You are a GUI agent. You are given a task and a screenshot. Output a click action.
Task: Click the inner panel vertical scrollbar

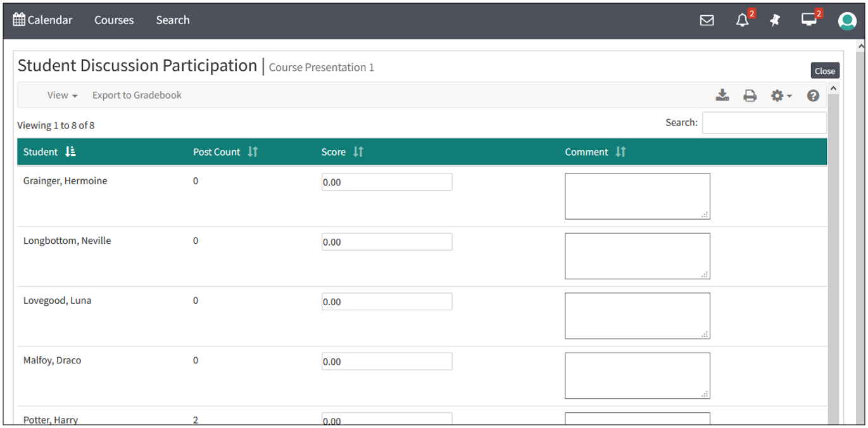pyautogui.click(x=833, y=260)
